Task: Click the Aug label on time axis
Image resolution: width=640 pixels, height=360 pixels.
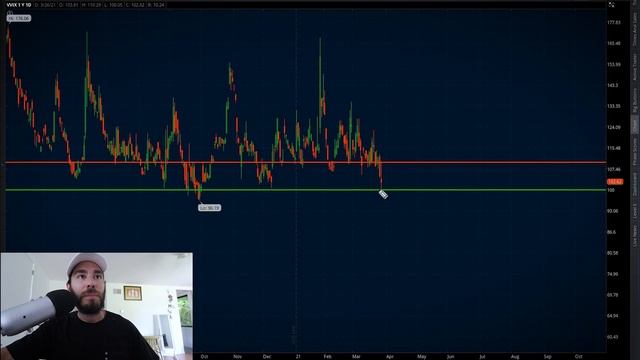Action: [515, 356]
